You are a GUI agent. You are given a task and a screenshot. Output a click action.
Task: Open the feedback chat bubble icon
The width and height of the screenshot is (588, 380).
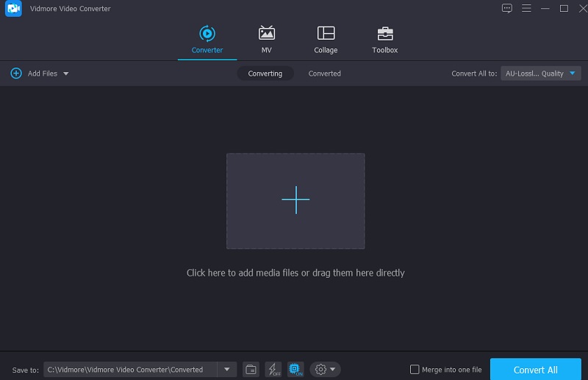point(506,8)
